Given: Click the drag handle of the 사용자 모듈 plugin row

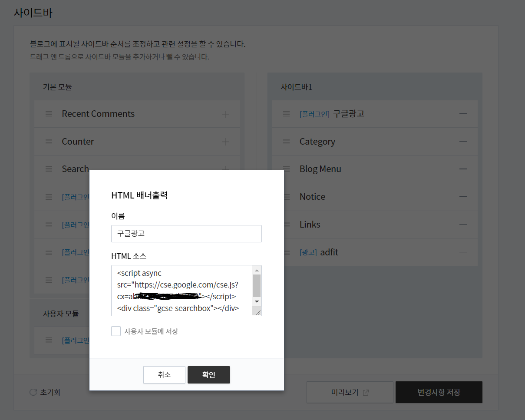Looking at the screenshot, I should point(49,340).
